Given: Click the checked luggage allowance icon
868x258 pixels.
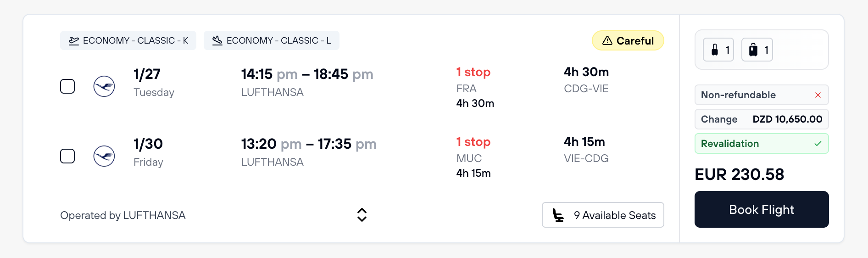Looking at the screenshot, I should tap(753, 50).
